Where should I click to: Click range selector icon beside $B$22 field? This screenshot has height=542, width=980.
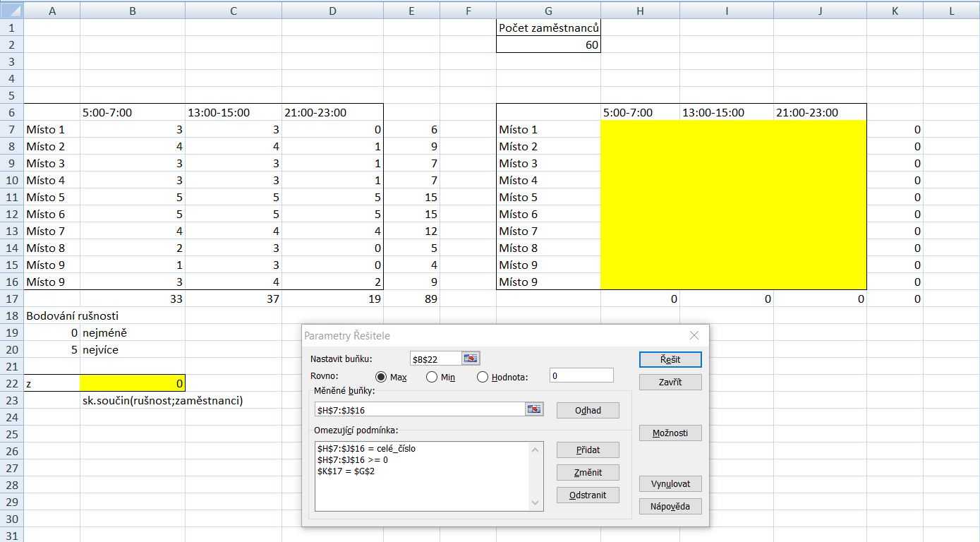[x=471, y=359]
